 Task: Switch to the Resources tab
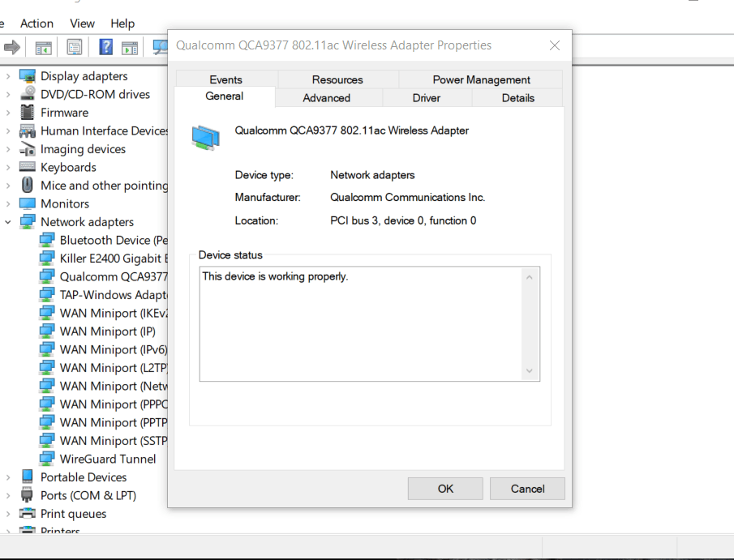pos(337,79)
